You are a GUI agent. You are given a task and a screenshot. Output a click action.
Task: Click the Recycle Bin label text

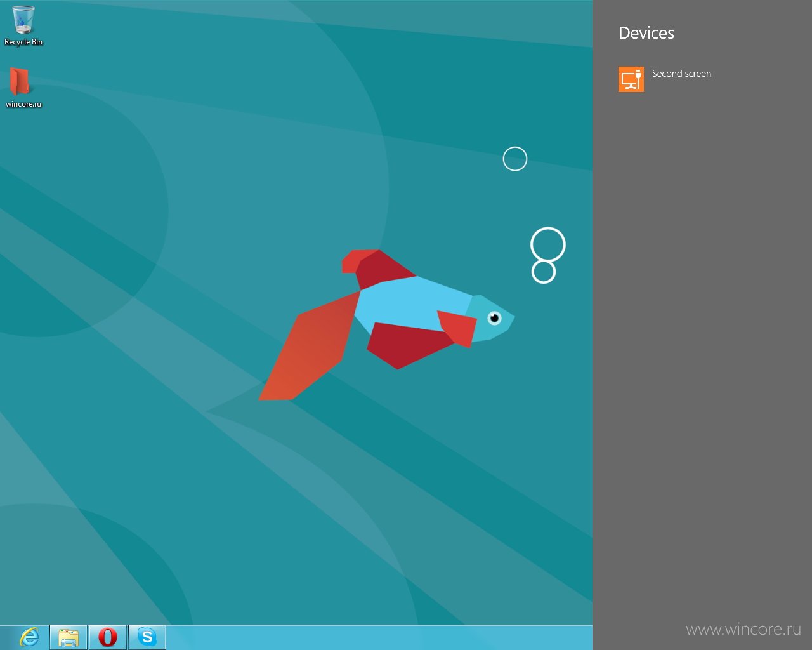coord(23,42)
